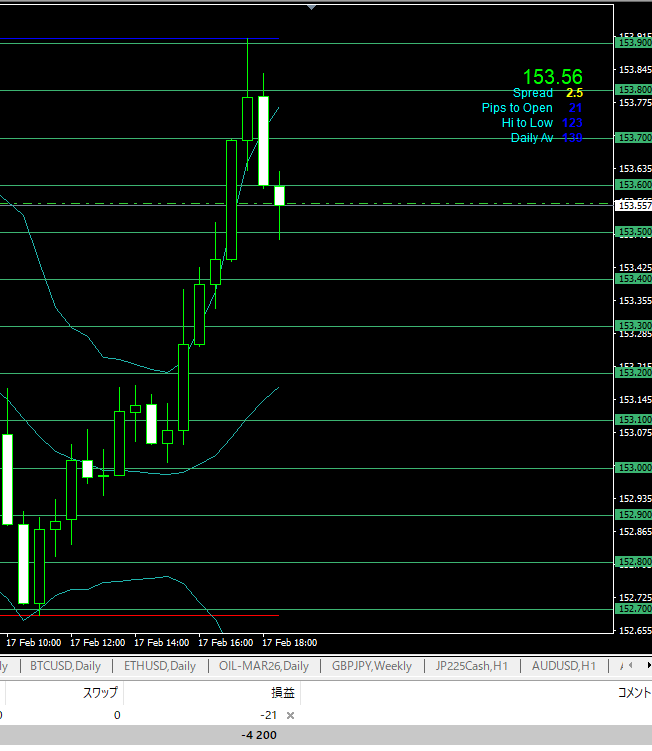
Task: Open the ETHUSD,Daily chart tab
Action: (160, 666)
